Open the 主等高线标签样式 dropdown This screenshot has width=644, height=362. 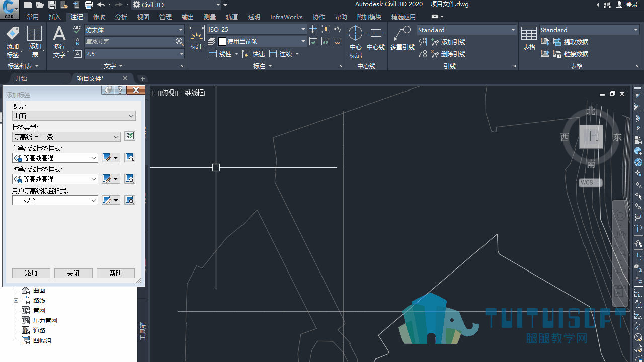pyautogui.click(x=55, y=158)
